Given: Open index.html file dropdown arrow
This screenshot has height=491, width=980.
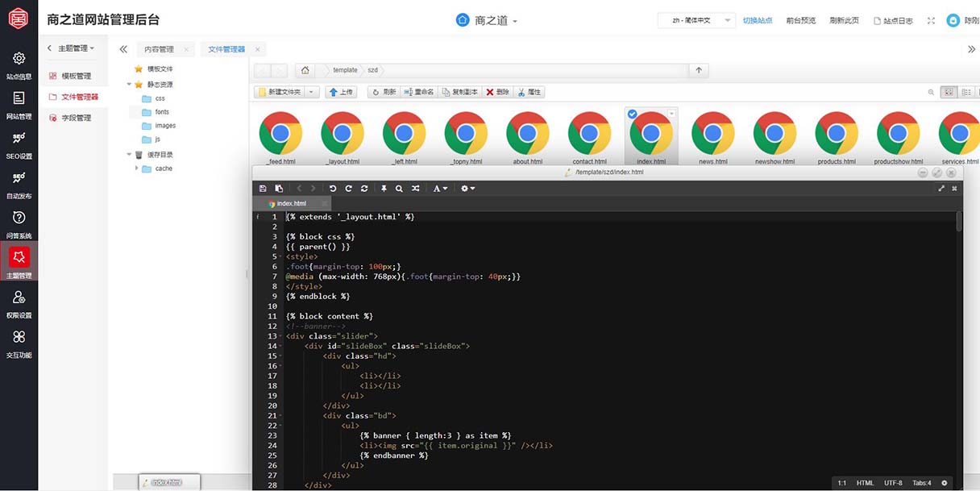Looking at the screenshot, I should pos(671,114).
